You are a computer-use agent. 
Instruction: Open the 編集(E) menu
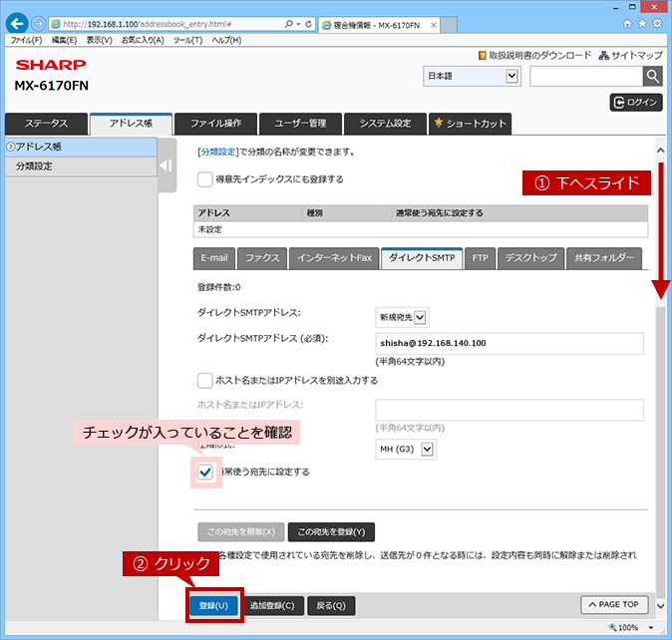[64, 40]
